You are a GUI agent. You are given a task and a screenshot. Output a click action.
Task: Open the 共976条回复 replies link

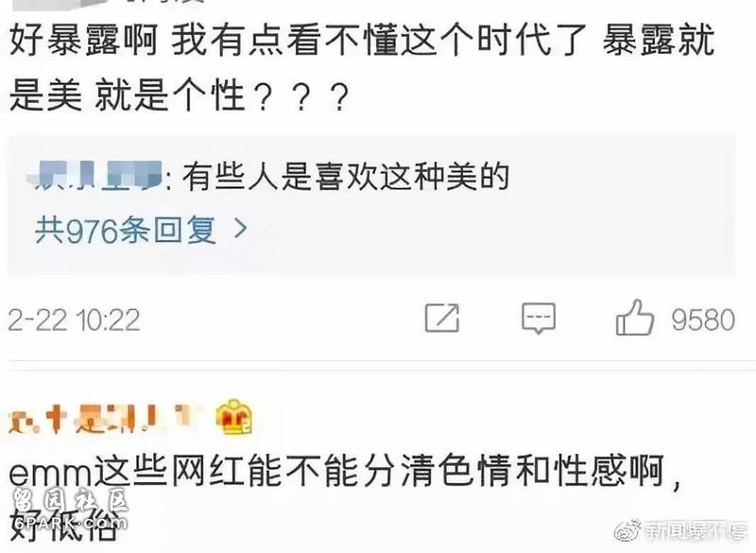click(x=126, y=230)
